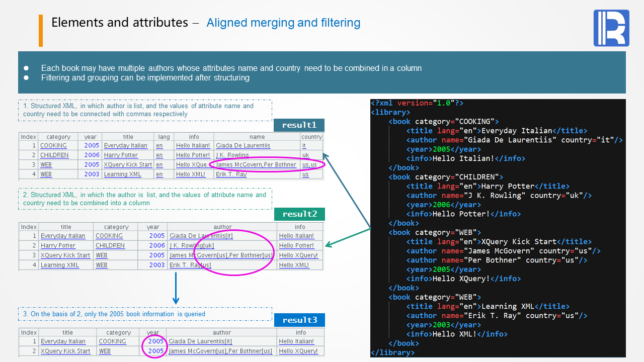Open the COOKING link in result1 table
Image resolution: width=644 pixels, height=362 pixels.
53,146
